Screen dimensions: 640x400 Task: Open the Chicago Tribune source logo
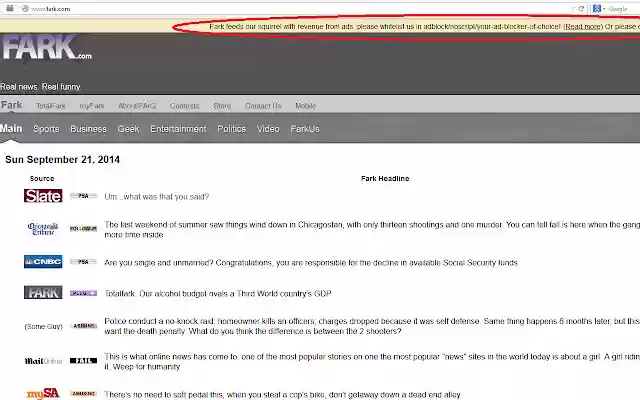point(43,229)
